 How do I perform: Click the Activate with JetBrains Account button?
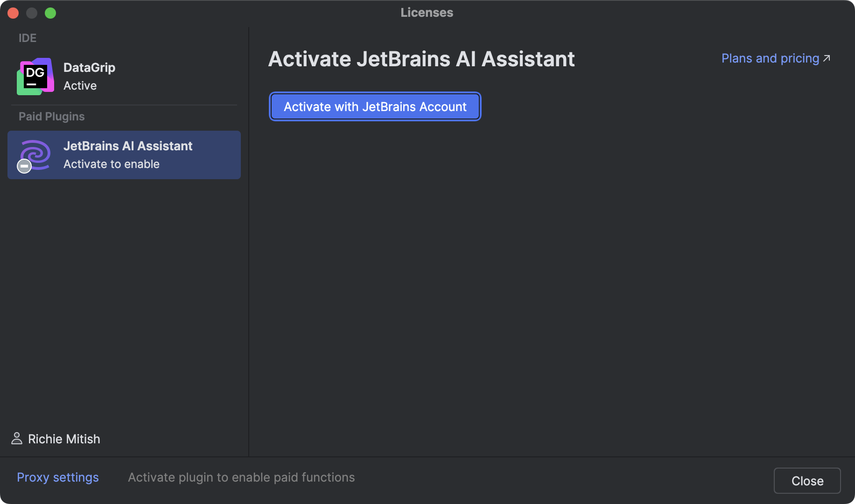(375, 106)
